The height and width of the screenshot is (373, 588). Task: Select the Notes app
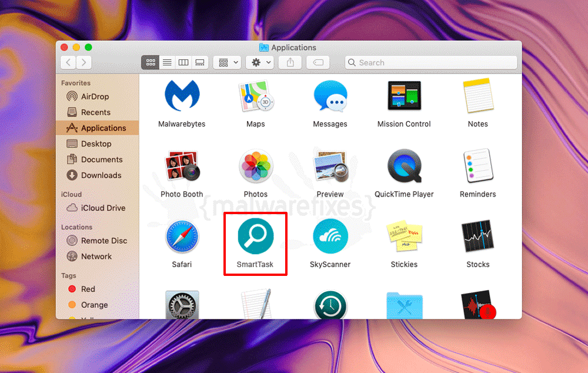[477, 96]
